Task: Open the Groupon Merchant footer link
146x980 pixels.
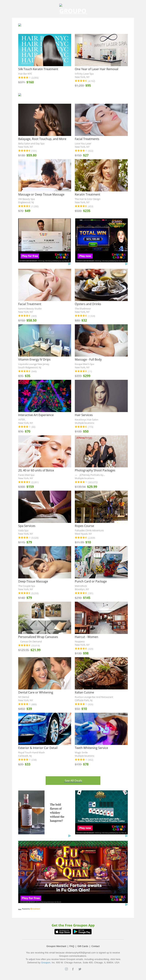Action: (x=56, y=946)
